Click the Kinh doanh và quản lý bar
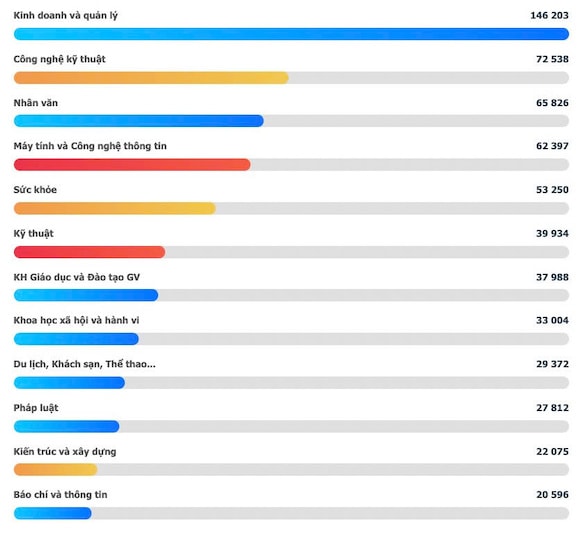583x539 pixels. pos(291,34)
